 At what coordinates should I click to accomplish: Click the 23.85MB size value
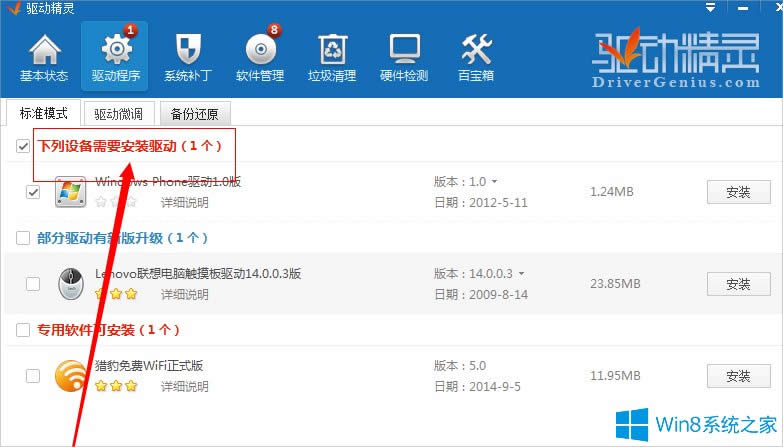615,284
